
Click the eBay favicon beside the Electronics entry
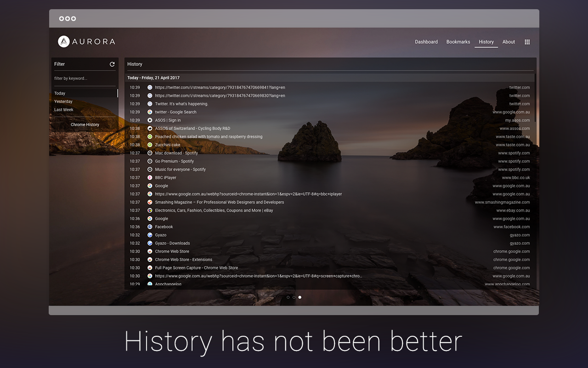149,210
